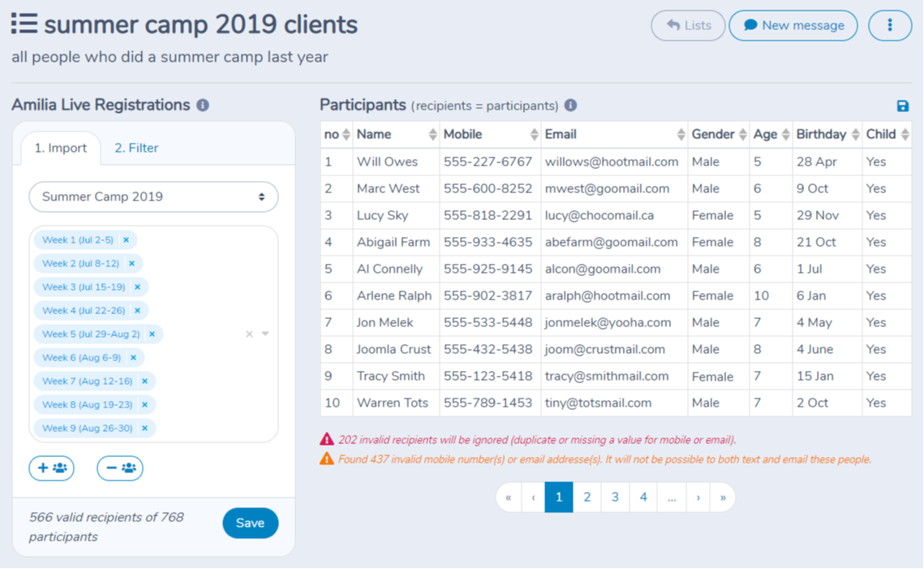Click the save disk icon above participants table
The image size is (924, 569).
(x=902, y=106)
